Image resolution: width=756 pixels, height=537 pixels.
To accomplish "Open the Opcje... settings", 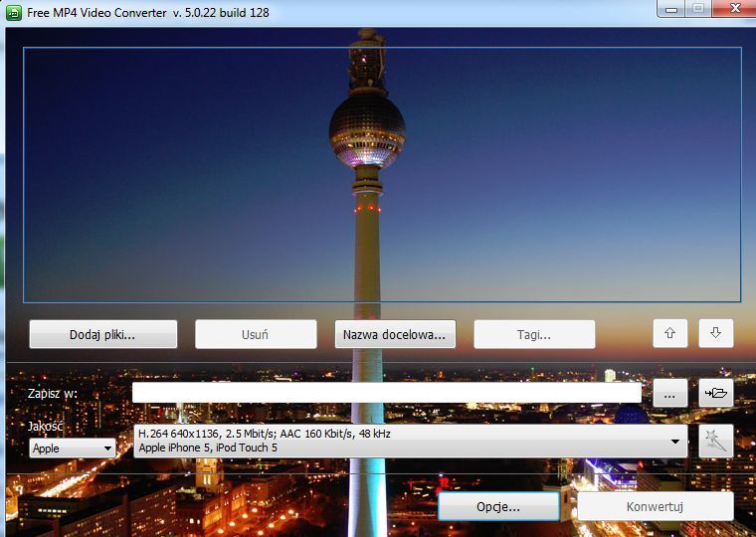I will coord(498,506).
